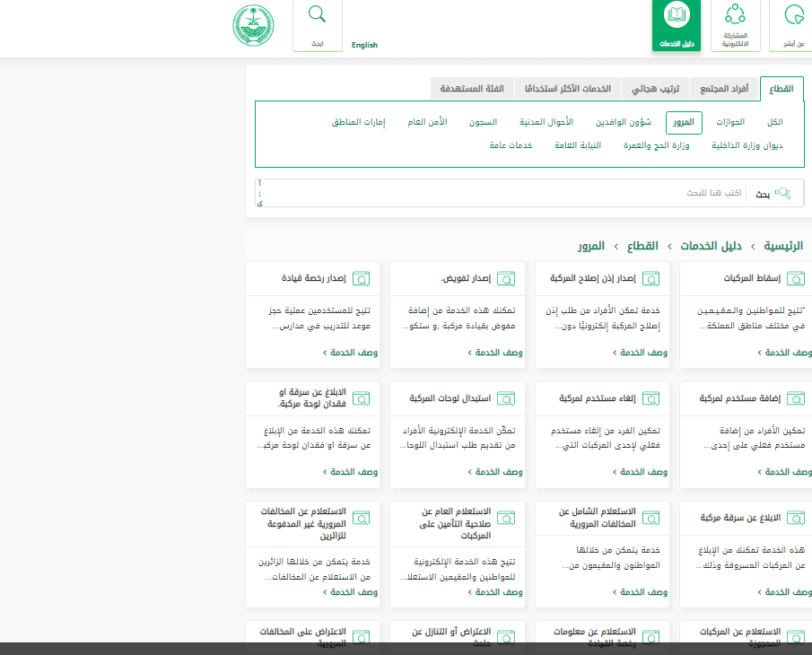Click icon of إصدار إذن إصلاح المركبة card

pyautogui.click(x=651, y=278)
